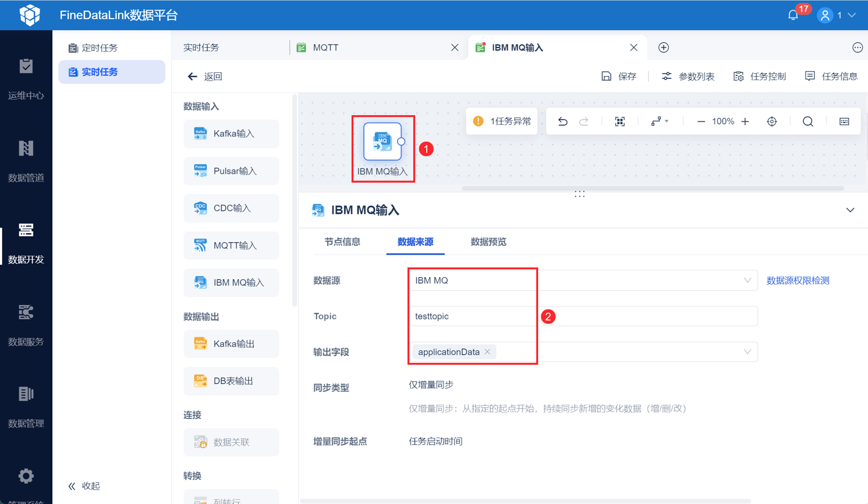Select the Kafka输入 node
868x504 pixels.
coord(231,133)
